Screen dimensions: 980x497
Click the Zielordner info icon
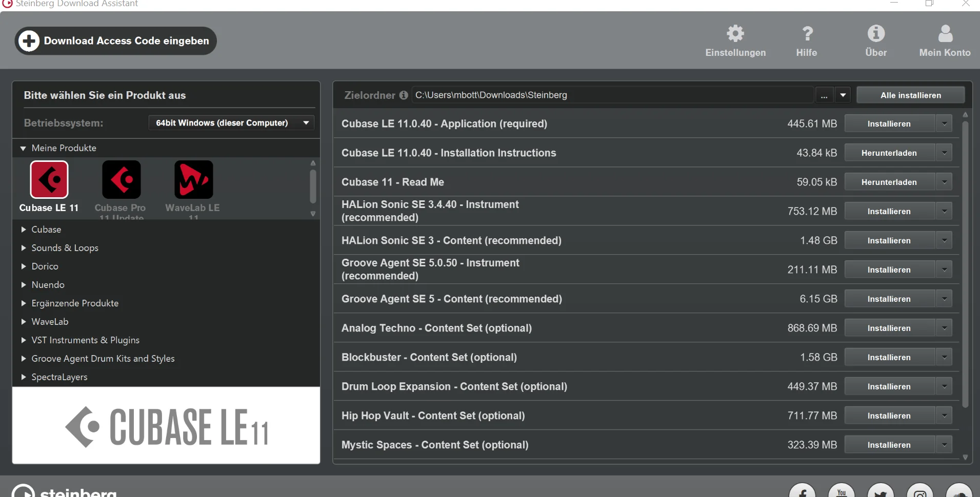[x=404, y=95]
